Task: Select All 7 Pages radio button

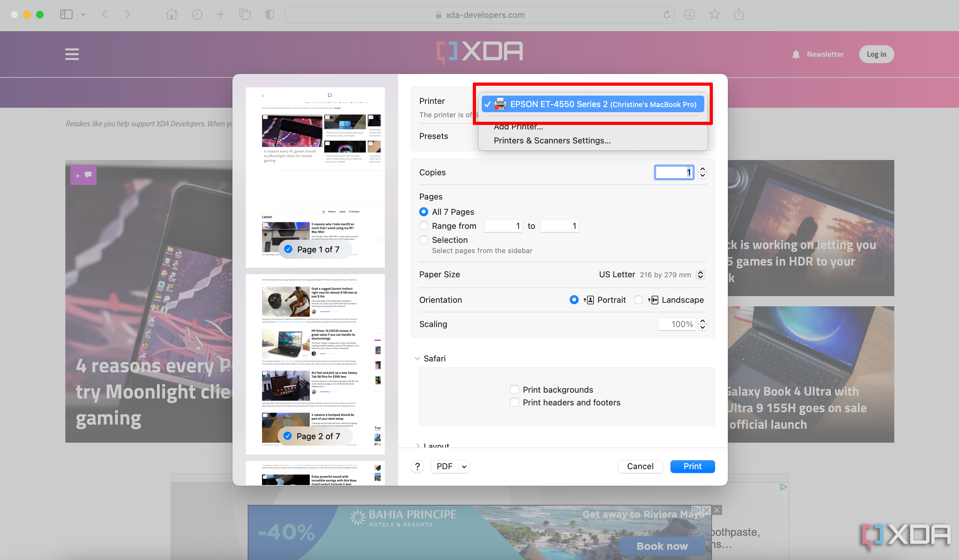Action: (424, 212)
